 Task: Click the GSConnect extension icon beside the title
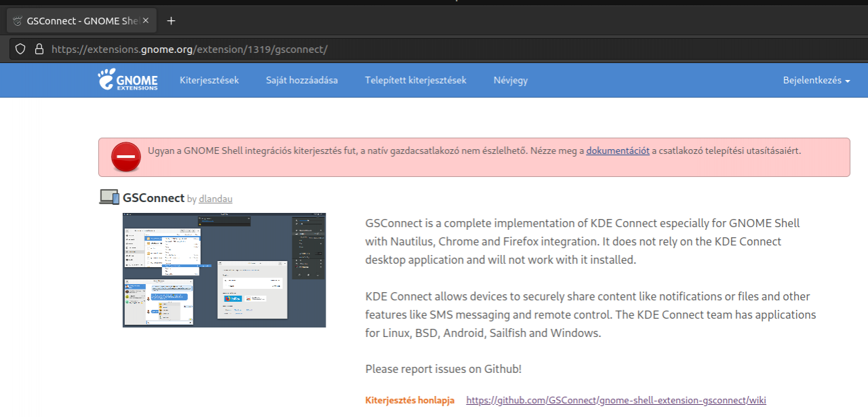point(109,197)
